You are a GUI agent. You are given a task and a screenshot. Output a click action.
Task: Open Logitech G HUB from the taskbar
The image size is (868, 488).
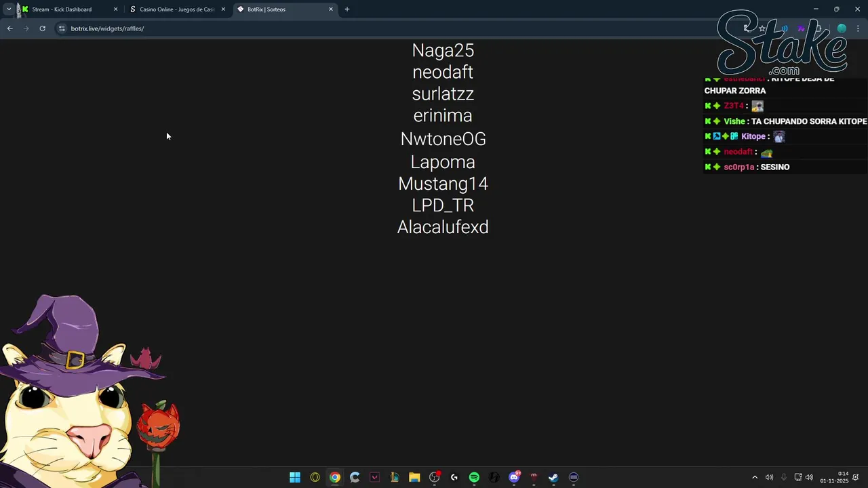(454, 477)
